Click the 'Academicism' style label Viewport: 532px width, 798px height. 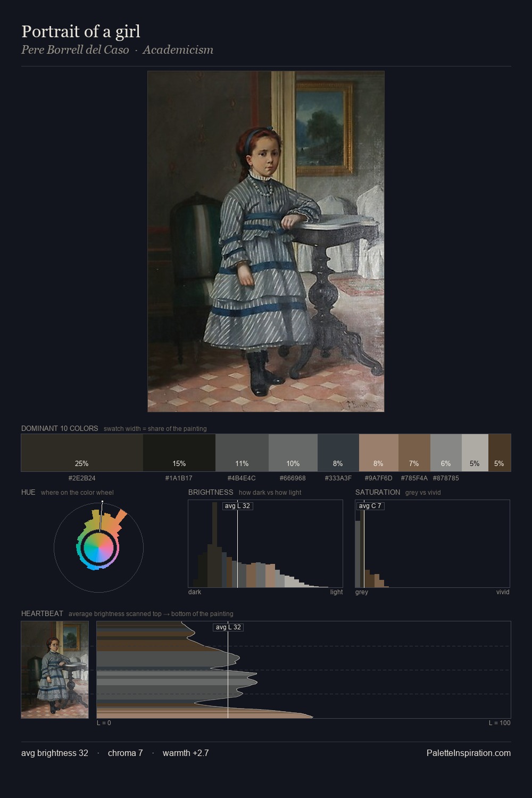tap(178, 49)
